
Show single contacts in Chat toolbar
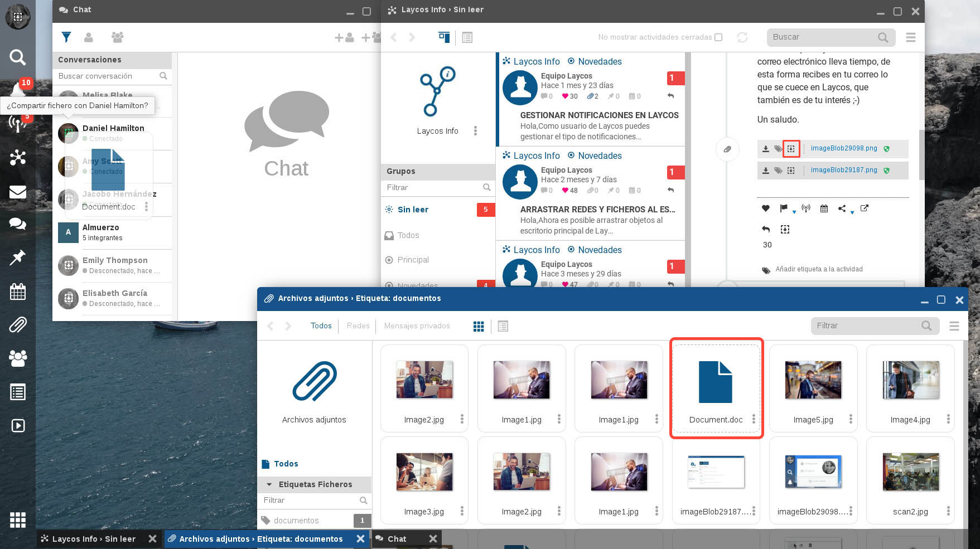click(88, 37)
